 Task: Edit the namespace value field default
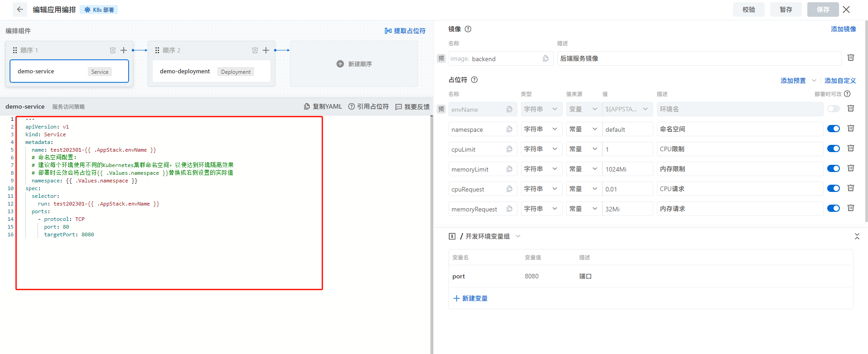click(627, 129)
